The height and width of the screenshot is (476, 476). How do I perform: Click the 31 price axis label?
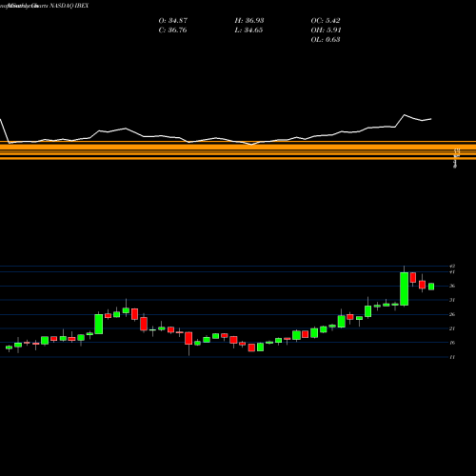(452, 300)
